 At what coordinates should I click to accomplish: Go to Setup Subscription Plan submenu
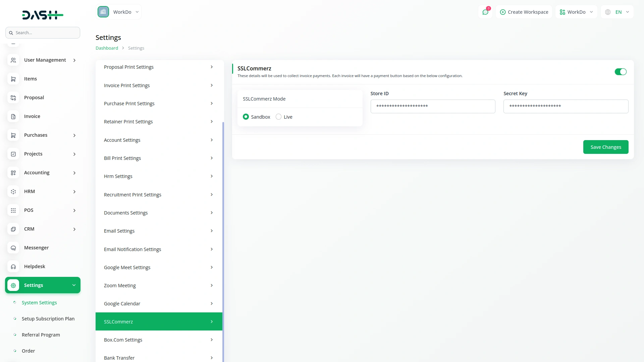(x=48, y=319)
